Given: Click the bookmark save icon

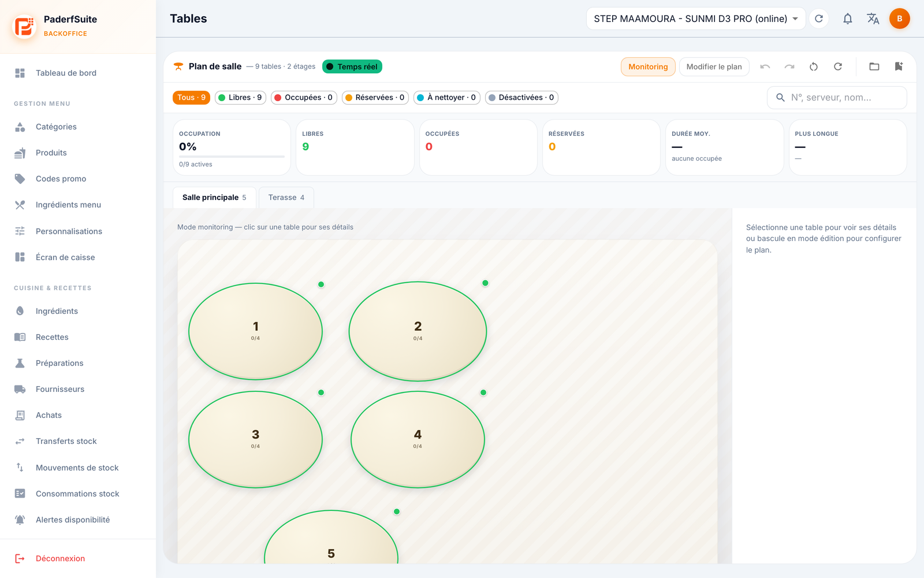Looking at the screenshot, I should [x=899, y=66].
